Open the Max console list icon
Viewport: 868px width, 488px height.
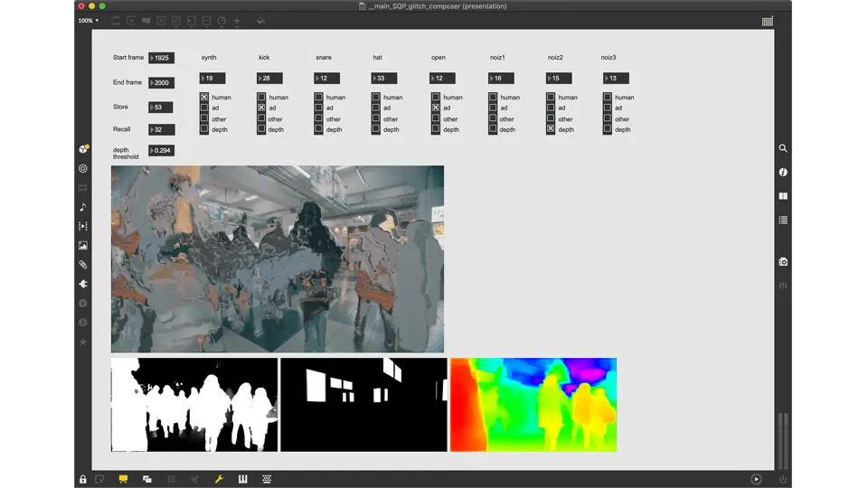pos(783,220)
